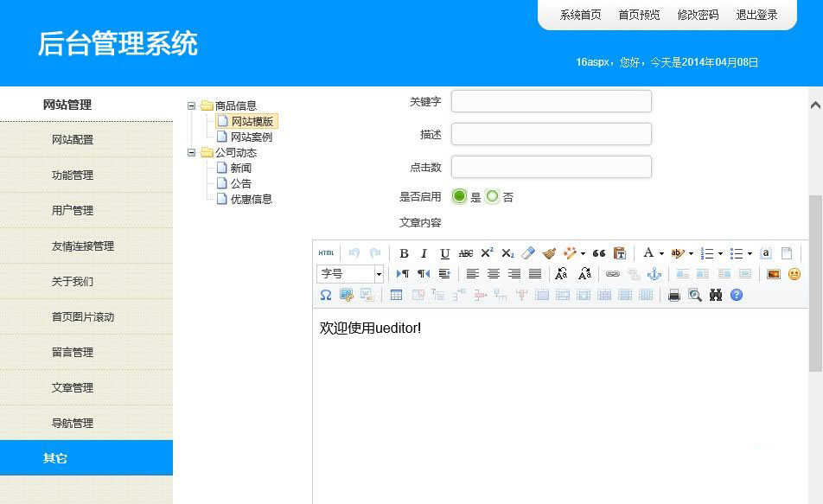Toggle HTML source code view in editor

(326, 252)
